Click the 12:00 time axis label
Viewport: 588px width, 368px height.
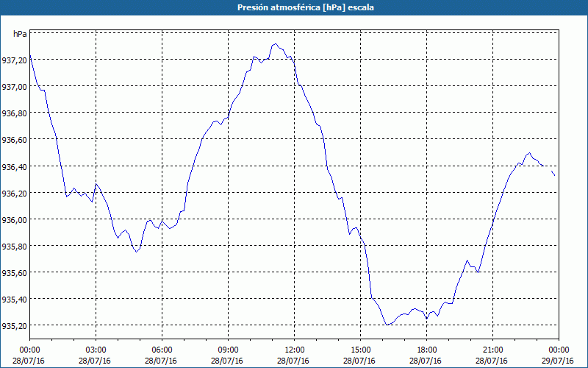295,350
